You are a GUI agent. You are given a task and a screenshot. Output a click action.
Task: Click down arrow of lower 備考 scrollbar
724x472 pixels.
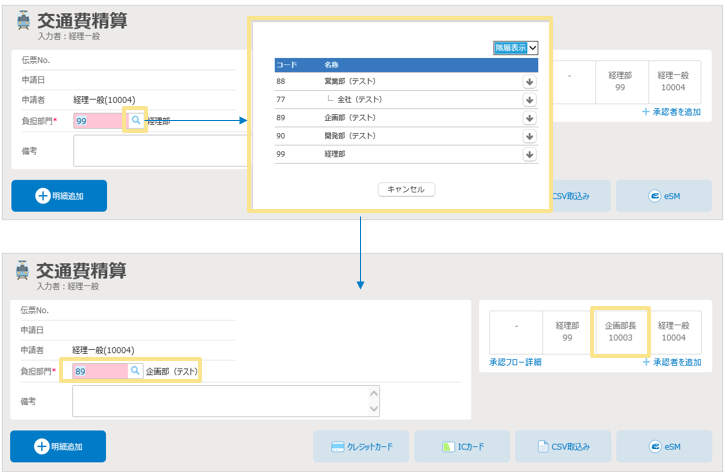[x=374, y=410]
